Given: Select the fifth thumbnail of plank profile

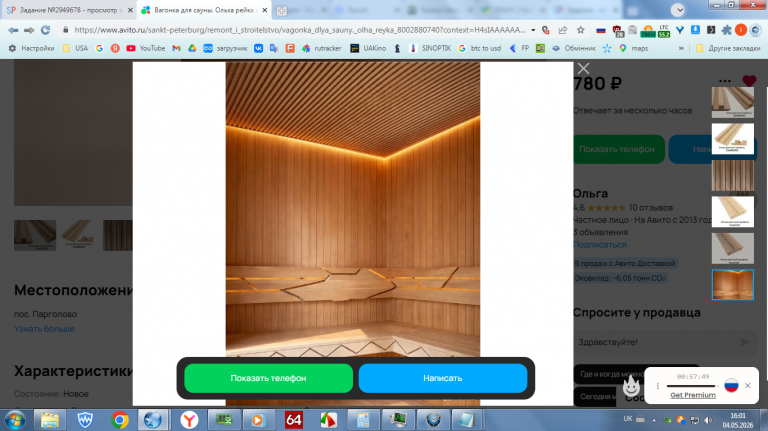Looking at the screenshot, I should (x=733, y=248).
